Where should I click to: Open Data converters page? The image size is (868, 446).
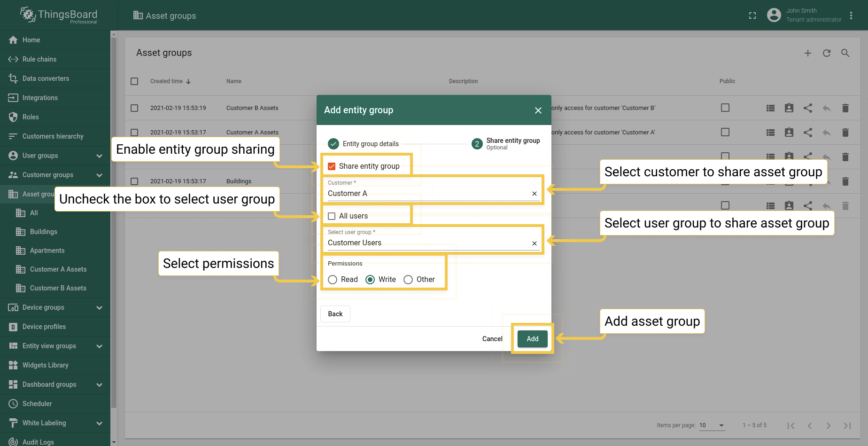[55, 78]
